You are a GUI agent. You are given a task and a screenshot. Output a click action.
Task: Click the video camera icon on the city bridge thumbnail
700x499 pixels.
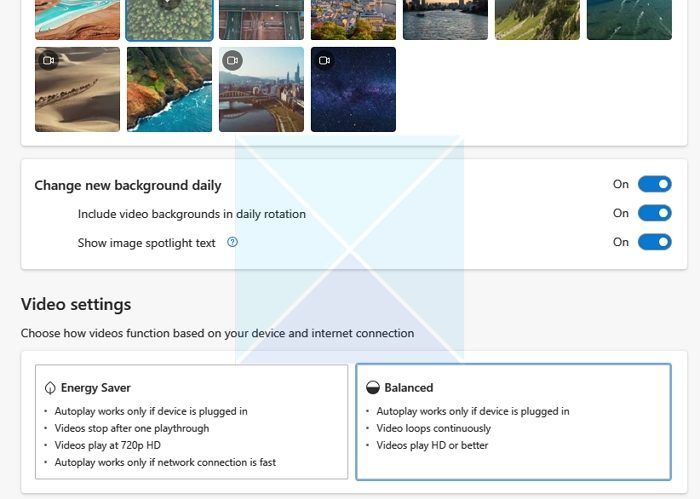(x=232, y=61)
